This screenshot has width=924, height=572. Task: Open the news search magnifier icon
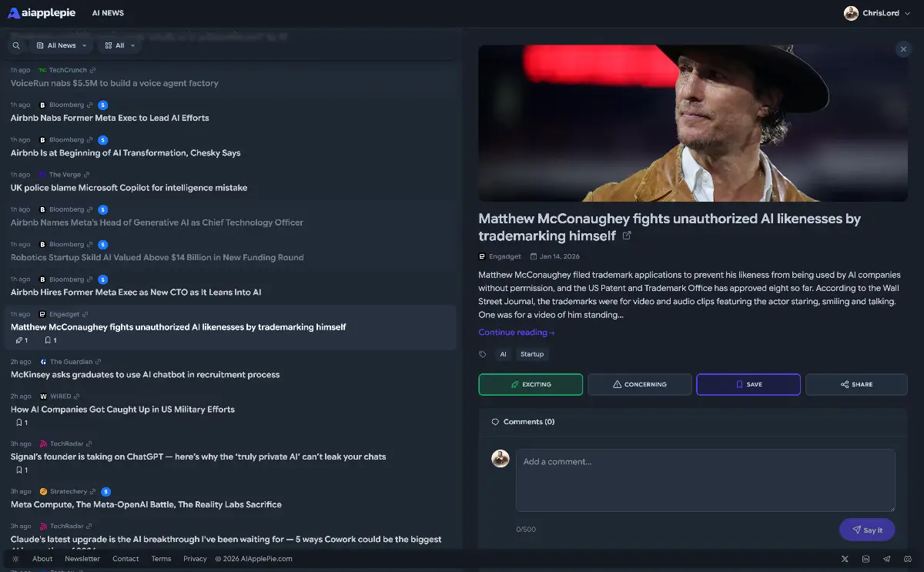tap(16, 45)
